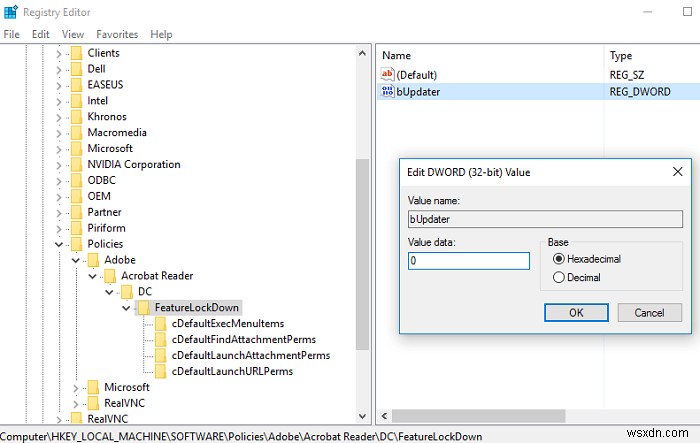Viewport: 700px width, 443px height.
Task: Click the cDefaultLaunchAttachmentPerms folder icon
Action: point(161,355)
